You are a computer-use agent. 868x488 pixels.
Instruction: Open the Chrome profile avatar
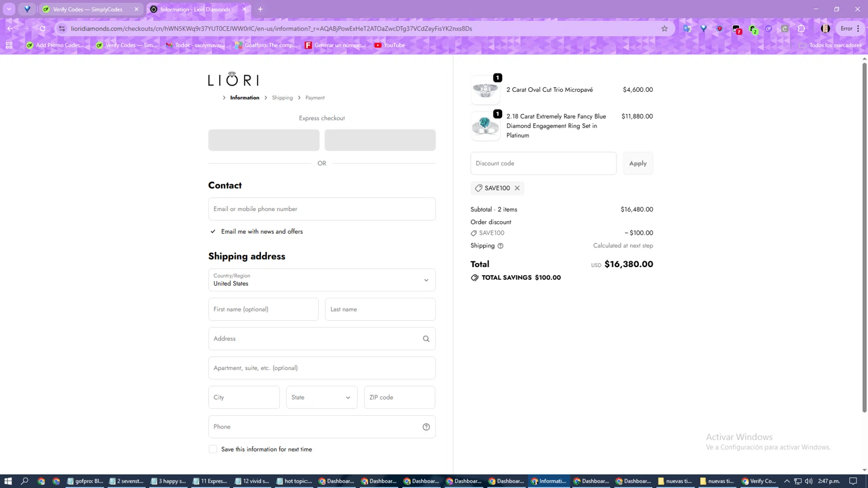826,28
